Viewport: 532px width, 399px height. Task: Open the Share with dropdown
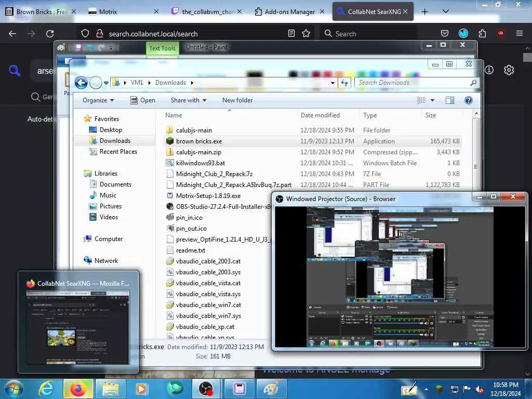click(188, 100)
